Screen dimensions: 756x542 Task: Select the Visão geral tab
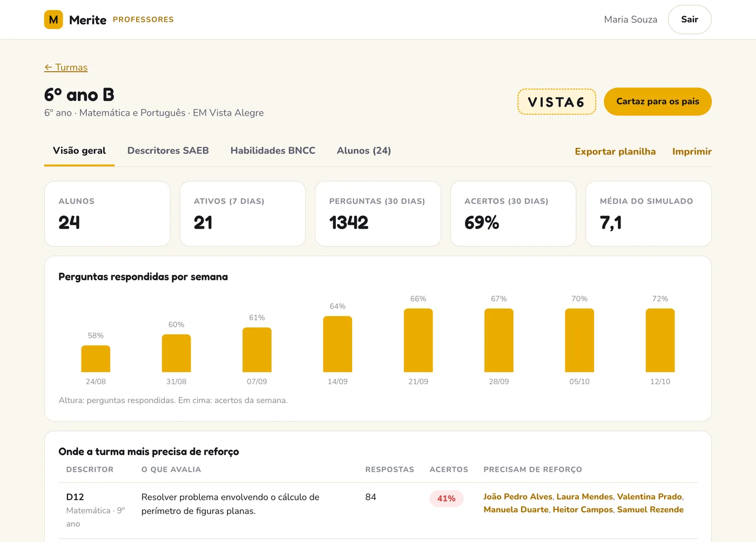79,151
